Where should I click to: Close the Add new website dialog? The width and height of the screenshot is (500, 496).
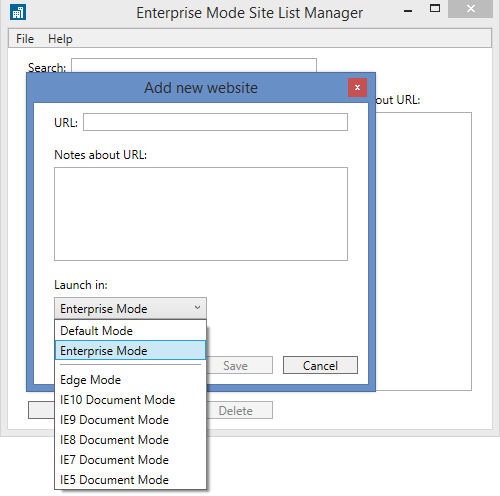tap(357, 87)
